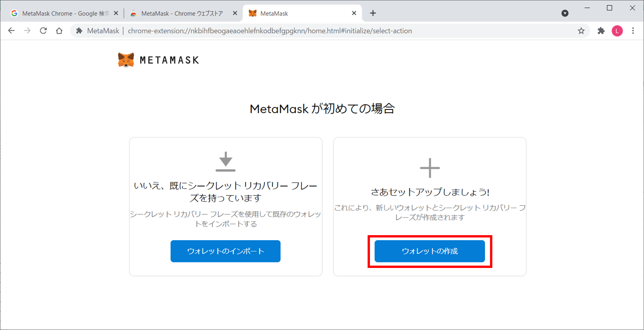Image resolution: width=644 pixels, height=330 pixels.
Task: Click the download arrow import icon
Action: tap(226, 162)
